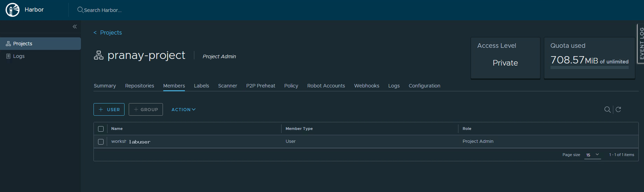Collapse the sidebar with the double-chevron icon

74,27
